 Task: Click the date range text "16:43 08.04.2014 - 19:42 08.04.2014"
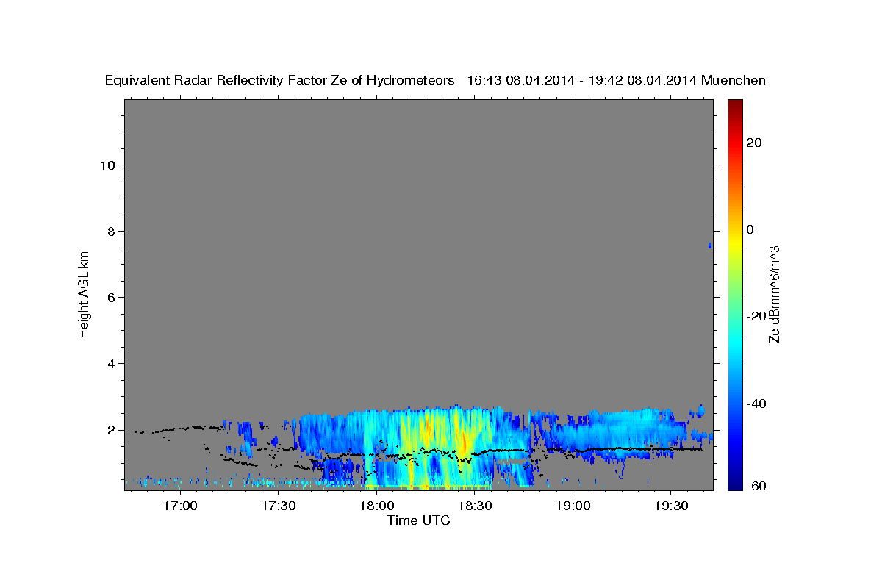(x=582, y=80)
